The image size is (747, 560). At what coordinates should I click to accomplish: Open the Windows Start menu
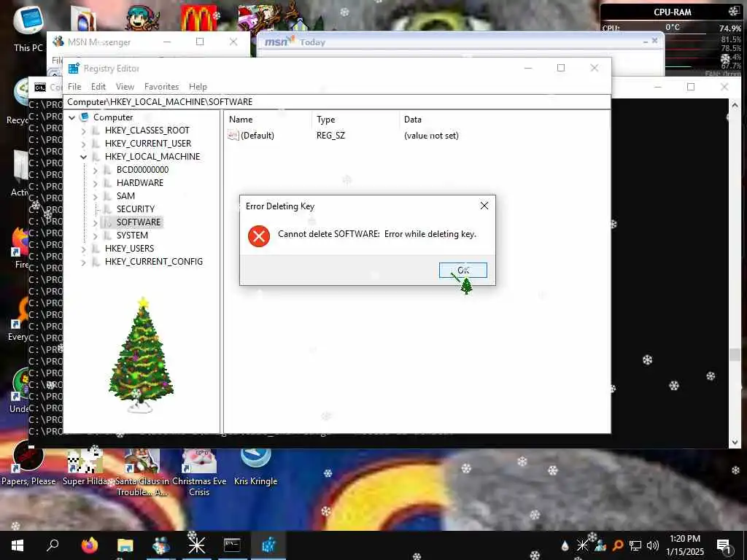point(18,545)
